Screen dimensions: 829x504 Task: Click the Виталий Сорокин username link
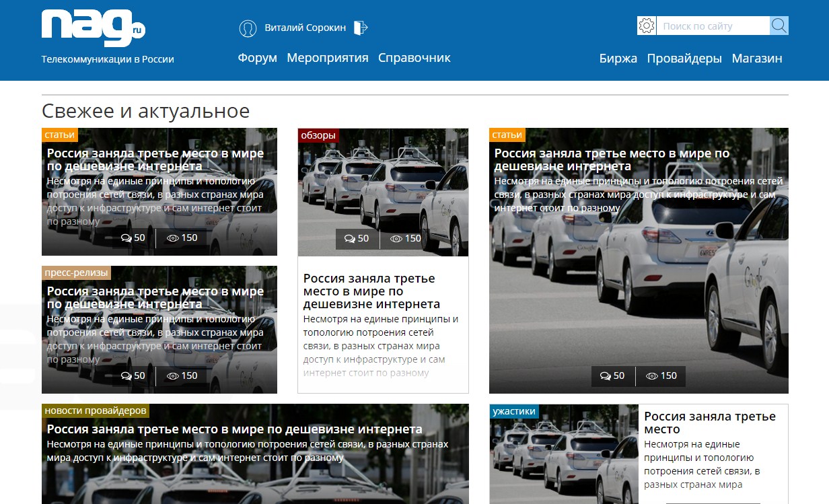[x=305, y=28]
